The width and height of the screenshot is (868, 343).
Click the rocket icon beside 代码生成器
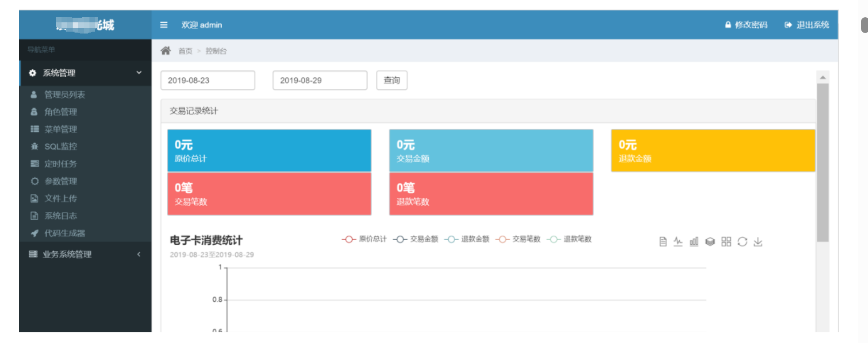tap(34, 233)
